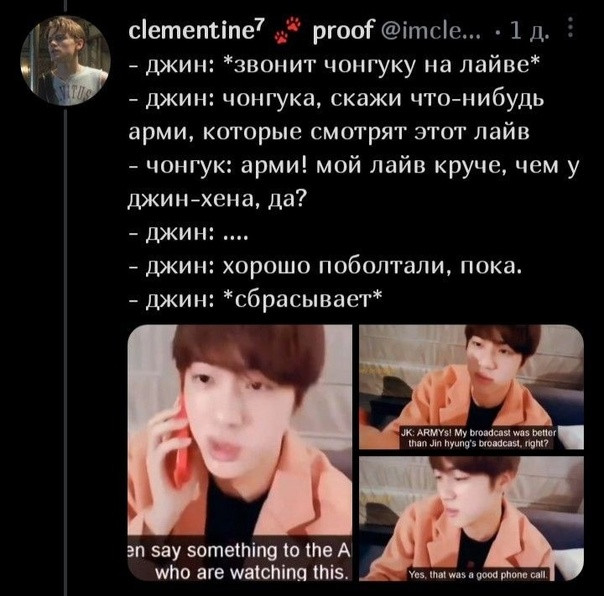
Task: Open the clementine⁷ display name profile
Action: point(196,29)
